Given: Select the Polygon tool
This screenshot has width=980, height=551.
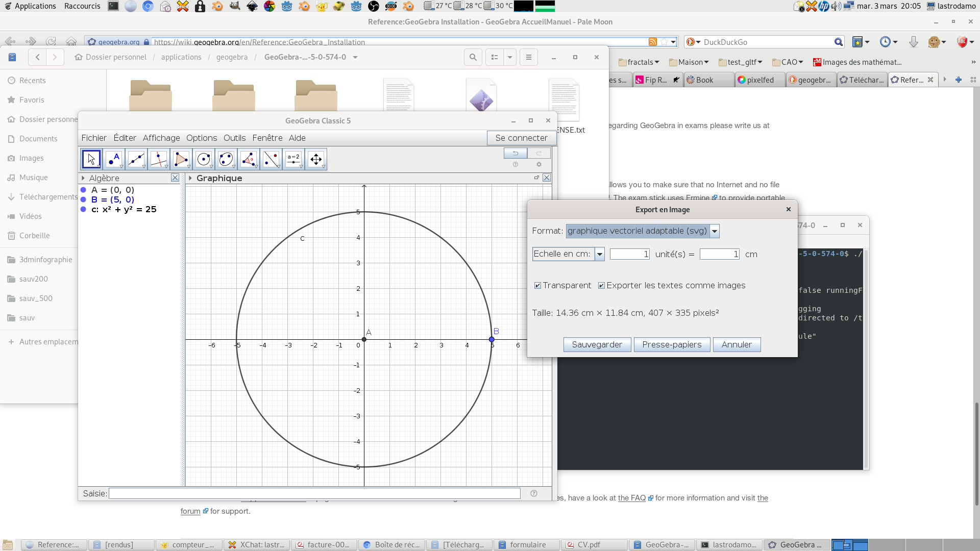Looking at the screenshot, I should click(181, 159).
